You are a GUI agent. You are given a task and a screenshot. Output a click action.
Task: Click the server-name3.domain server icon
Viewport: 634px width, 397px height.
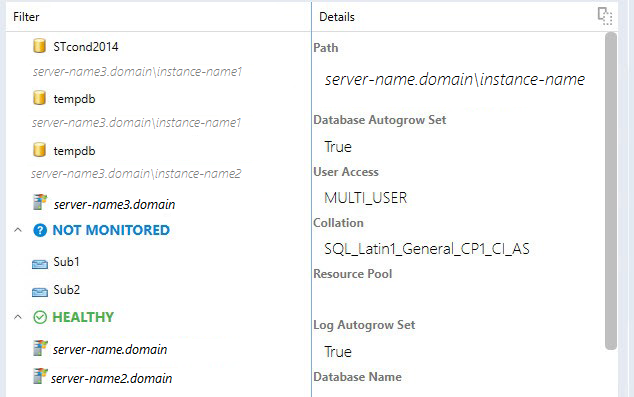click(40, 202)
